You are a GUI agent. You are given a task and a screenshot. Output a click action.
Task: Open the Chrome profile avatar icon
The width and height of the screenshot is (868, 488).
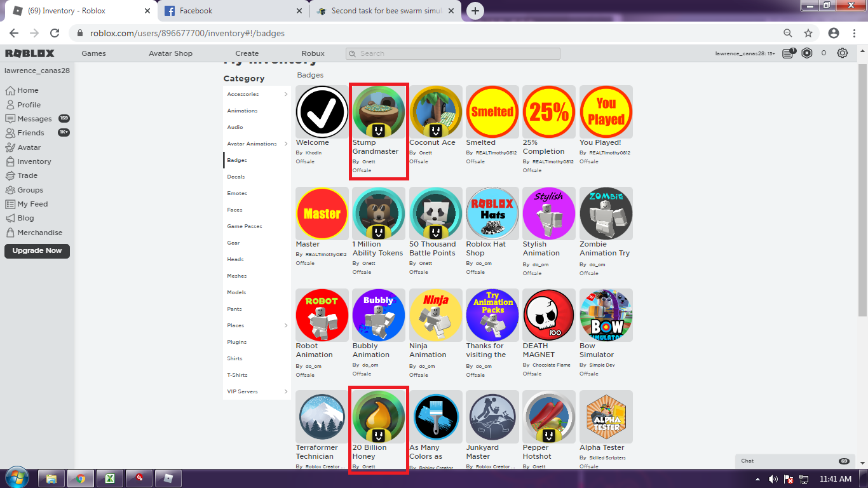tap(834, 33)
